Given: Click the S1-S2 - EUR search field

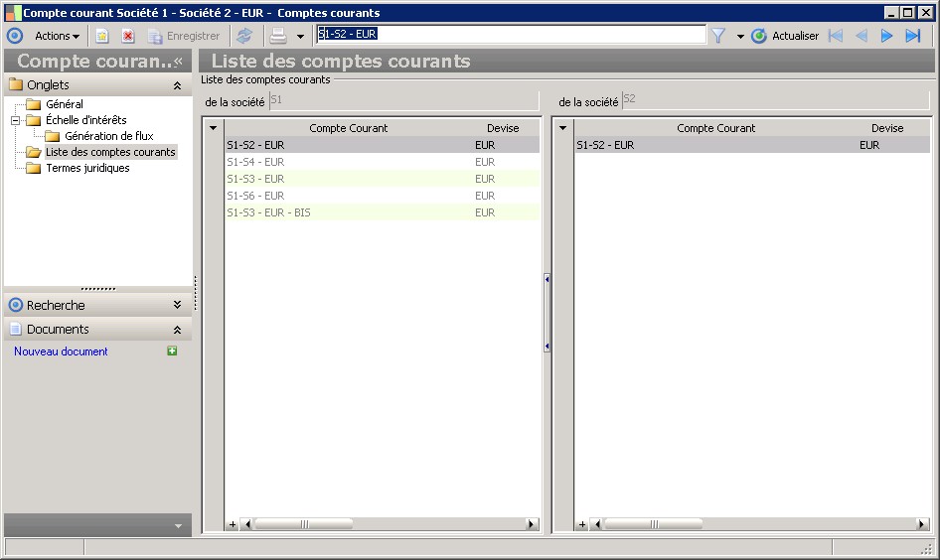Looking at the screenshot, I should tap(512, 34).
